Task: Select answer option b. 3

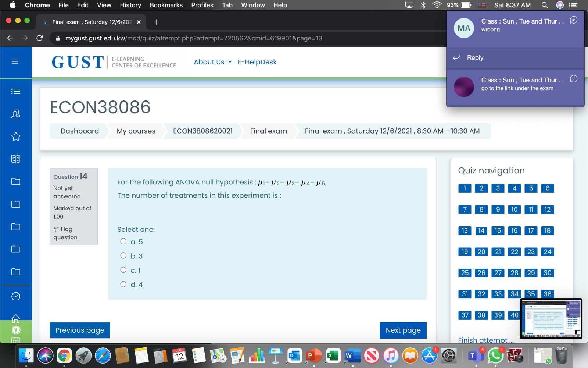Action: 123,256
